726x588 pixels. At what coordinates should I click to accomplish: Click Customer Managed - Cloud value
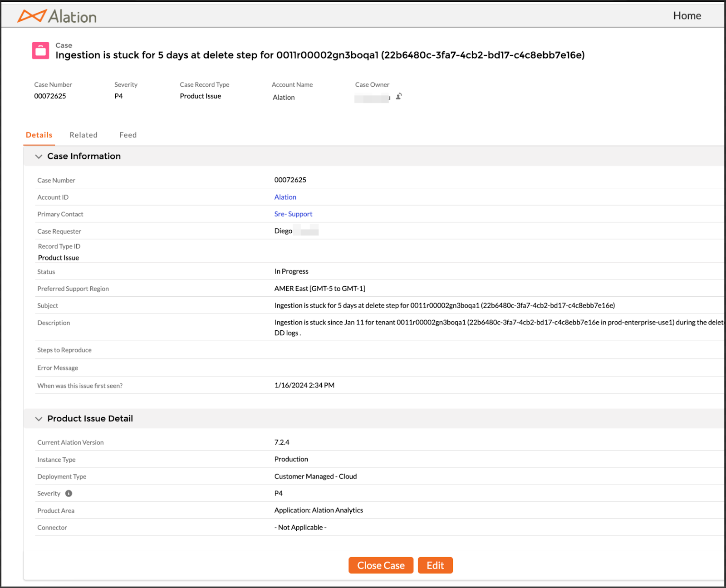coord(315,476)
